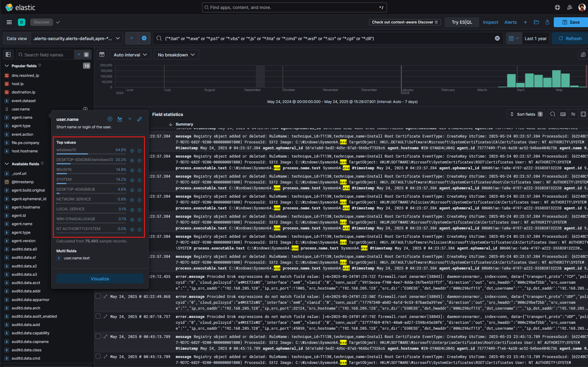Screen dimensions: 588x367
Task: Open the table search magnifier icon
Action: pyautogui.click(x=553, y=114)
